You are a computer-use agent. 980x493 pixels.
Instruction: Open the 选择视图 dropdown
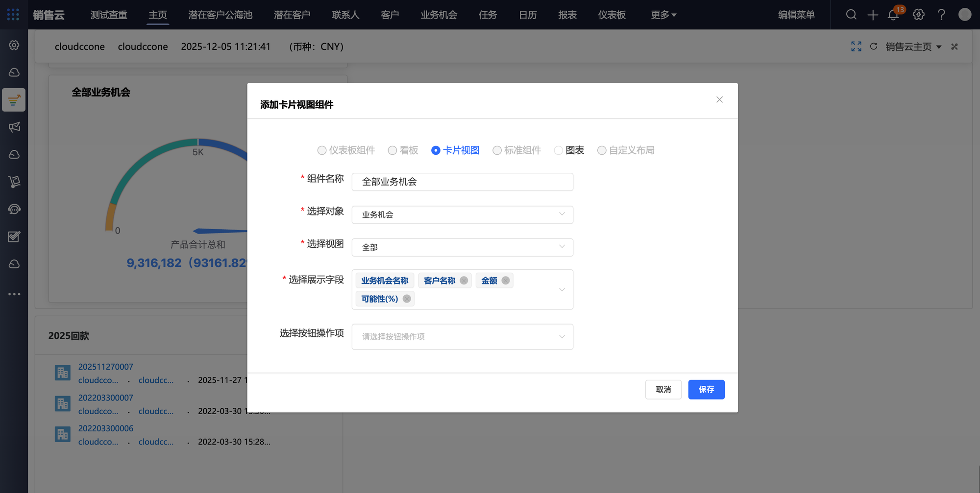[x=462, y=247]
